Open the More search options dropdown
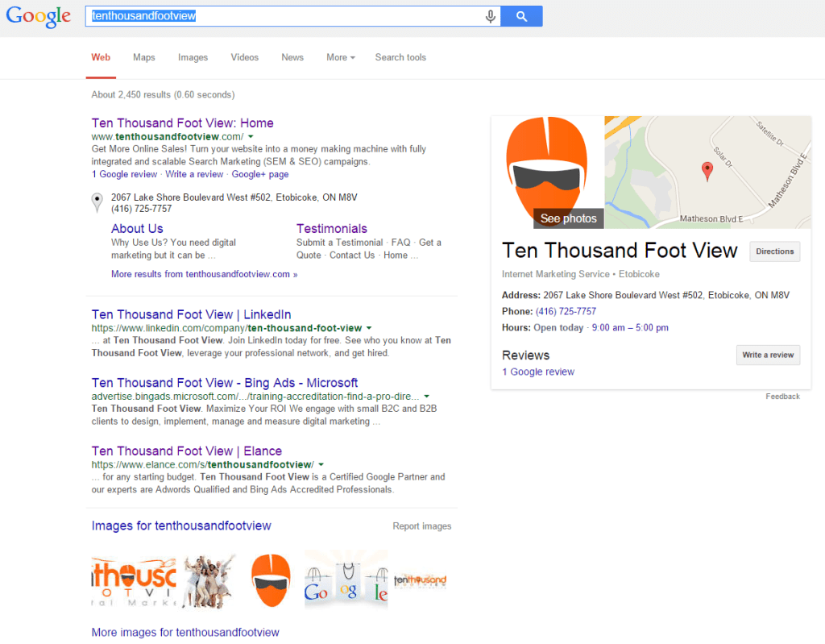Viewport: 825px width, 644px height. (341, 57)
